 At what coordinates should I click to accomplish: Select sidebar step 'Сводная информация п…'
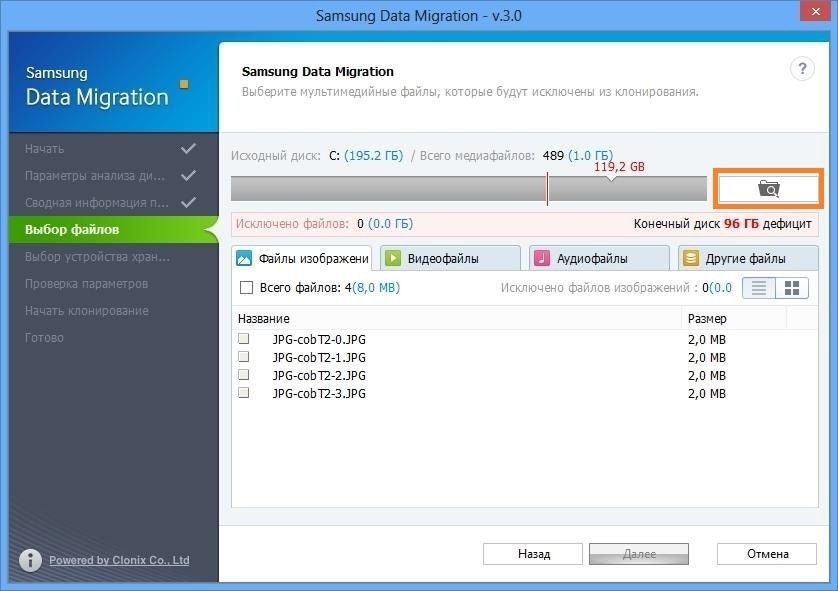(x=97, y=203)
